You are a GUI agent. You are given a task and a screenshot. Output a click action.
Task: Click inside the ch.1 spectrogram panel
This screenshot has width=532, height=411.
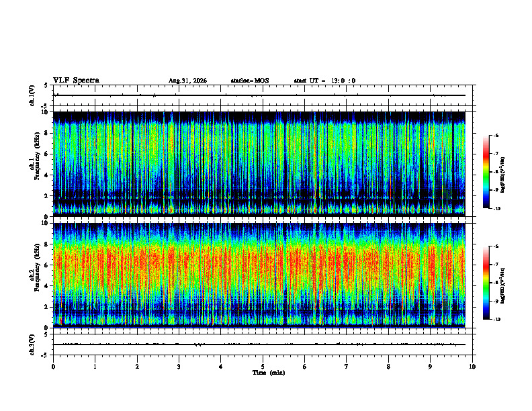pyautogui.click(x=259, y=164)
